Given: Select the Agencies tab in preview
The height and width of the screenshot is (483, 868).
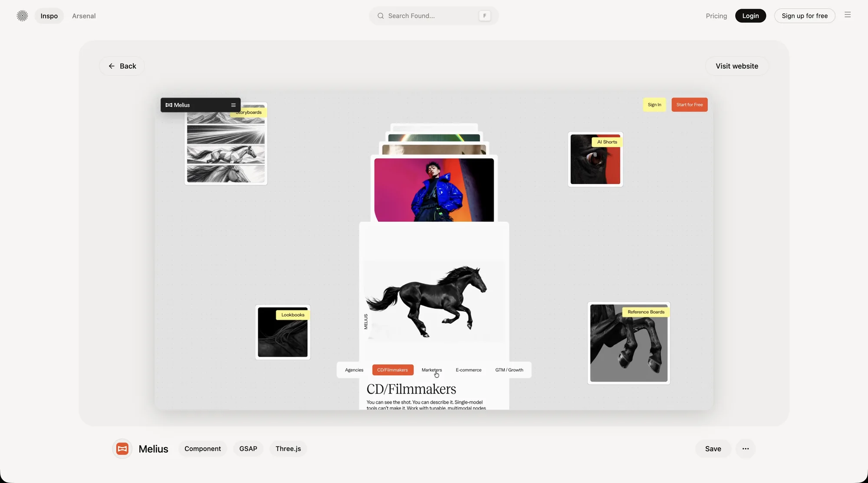Looking at the screenshot, I should pos(354,370).
